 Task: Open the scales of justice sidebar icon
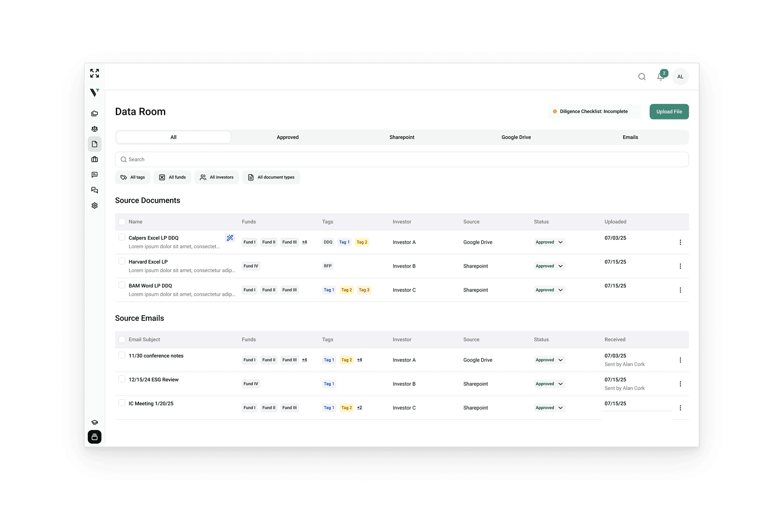coord(95,129)
